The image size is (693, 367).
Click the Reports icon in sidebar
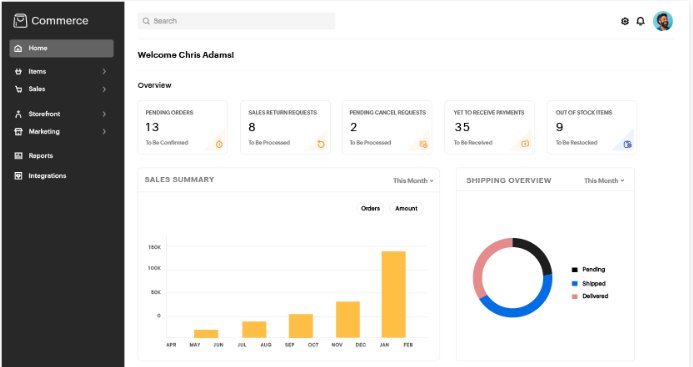coord(18,156)
